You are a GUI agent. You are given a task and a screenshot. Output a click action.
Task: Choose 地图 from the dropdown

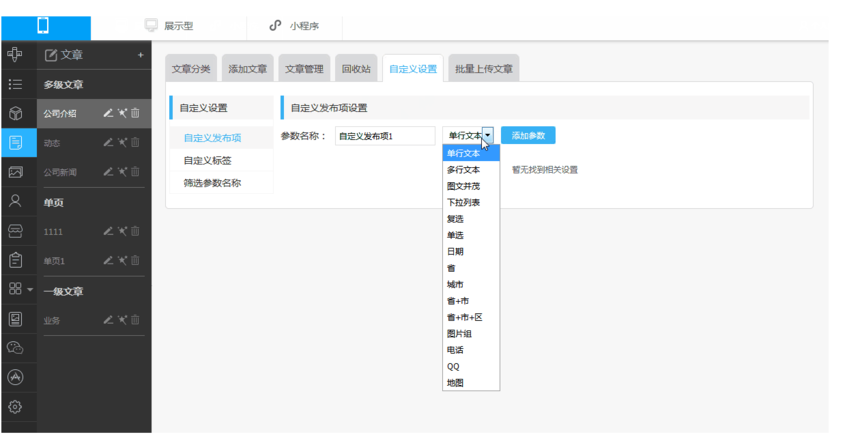coord(471,383)
